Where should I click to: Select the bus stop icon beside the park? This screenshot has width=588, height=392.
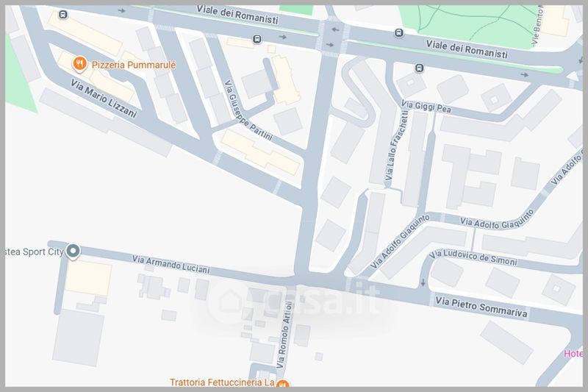tap(399, 33)
